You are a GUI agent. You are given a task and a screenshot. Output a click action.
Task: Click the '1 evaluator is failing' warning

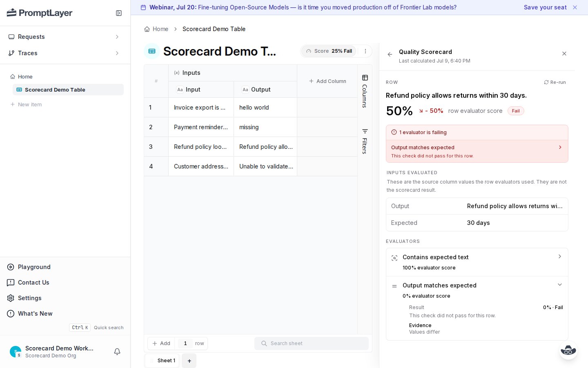477,132
